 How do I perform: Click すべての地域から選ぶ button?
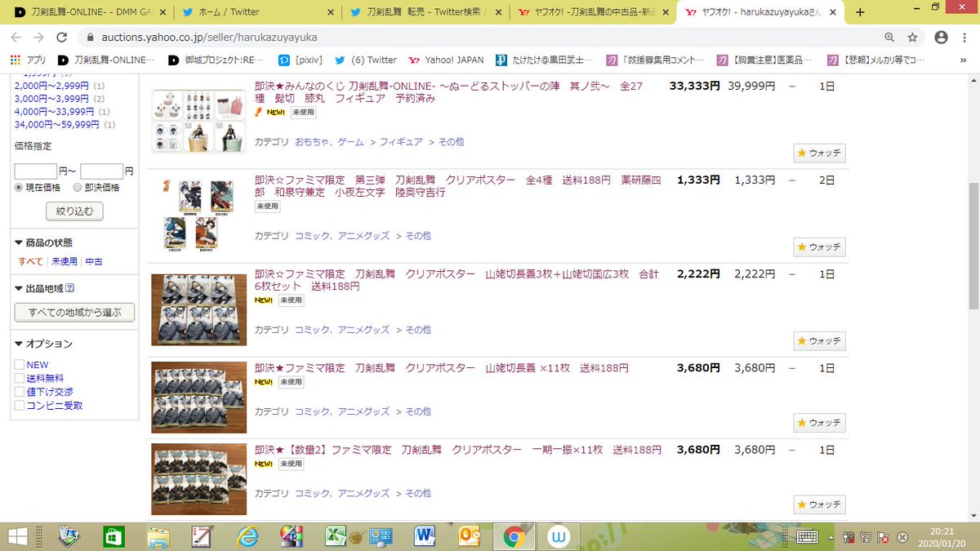click(x=74, y=313)
